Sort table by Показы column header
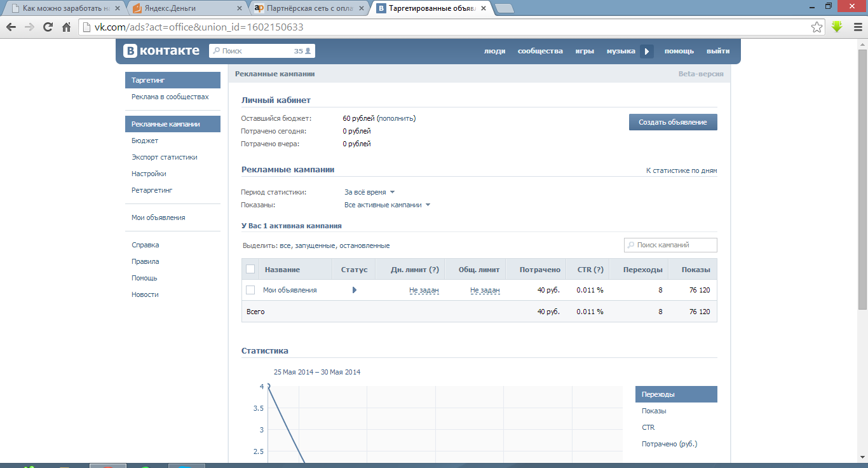 coord(693,270)
